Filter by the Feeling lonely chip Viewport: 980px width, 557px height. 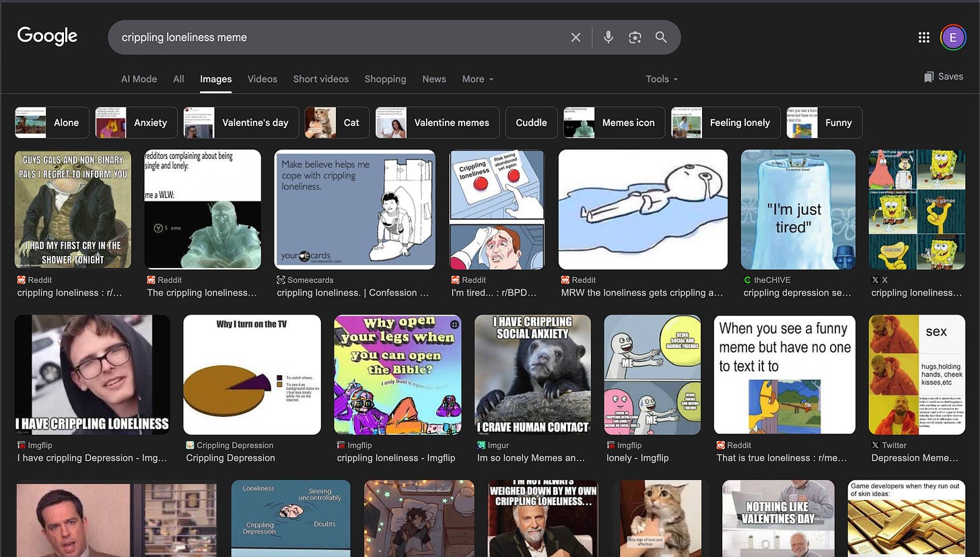point(726,123)
